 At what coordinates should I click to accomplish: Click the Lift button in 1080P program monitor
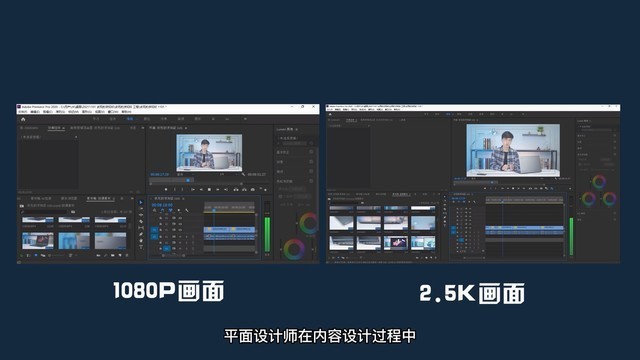[x=236, y=189]
